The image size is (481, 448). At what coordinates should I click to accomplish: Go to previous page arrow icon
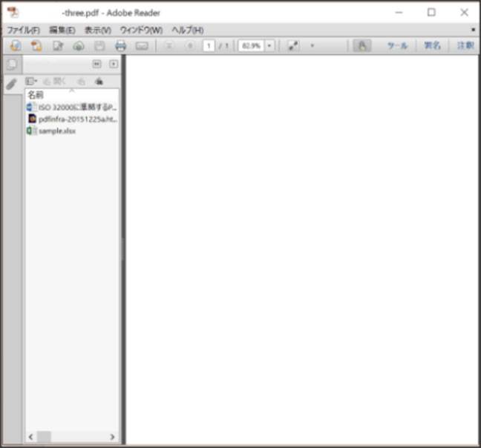point(168,46)
